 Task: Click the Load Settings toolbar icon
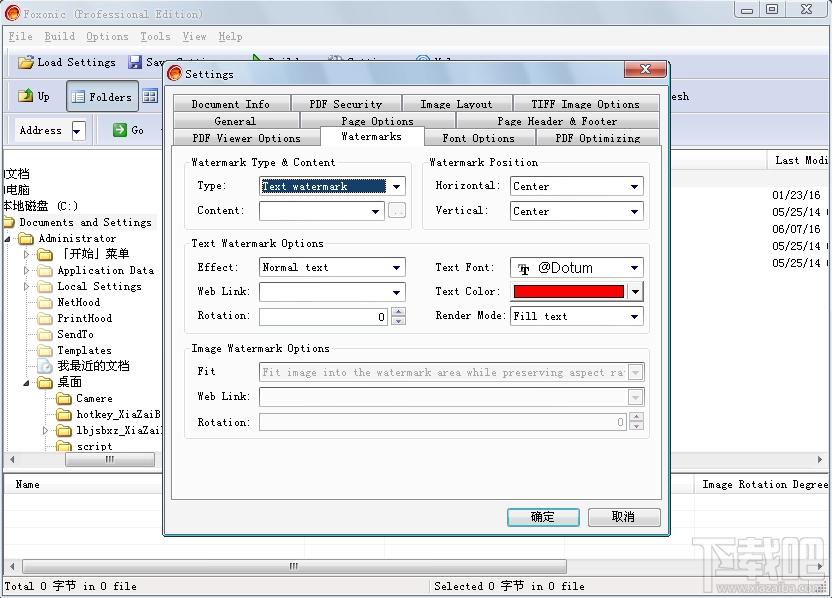coord(25,63)
